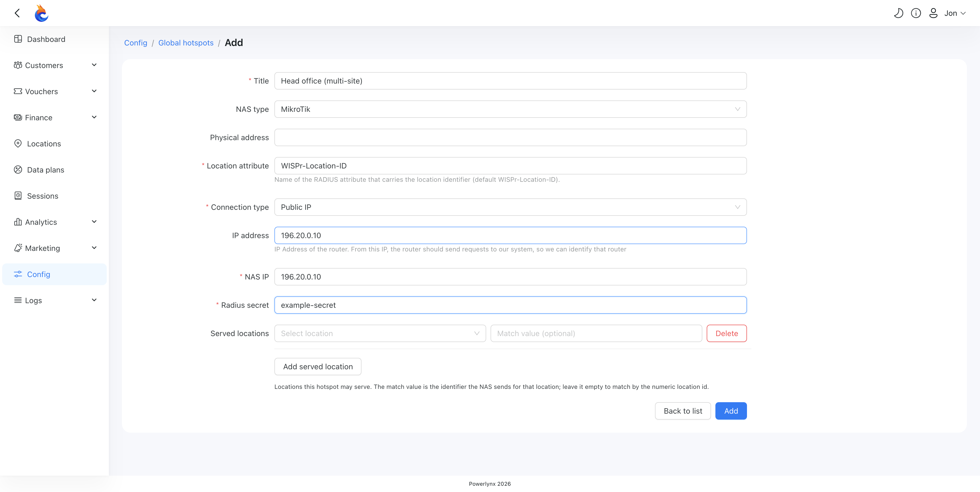The width and height of the screenshot is (980, 492).
Task: Select the Config menu item
Action: [x=54, y=274]
